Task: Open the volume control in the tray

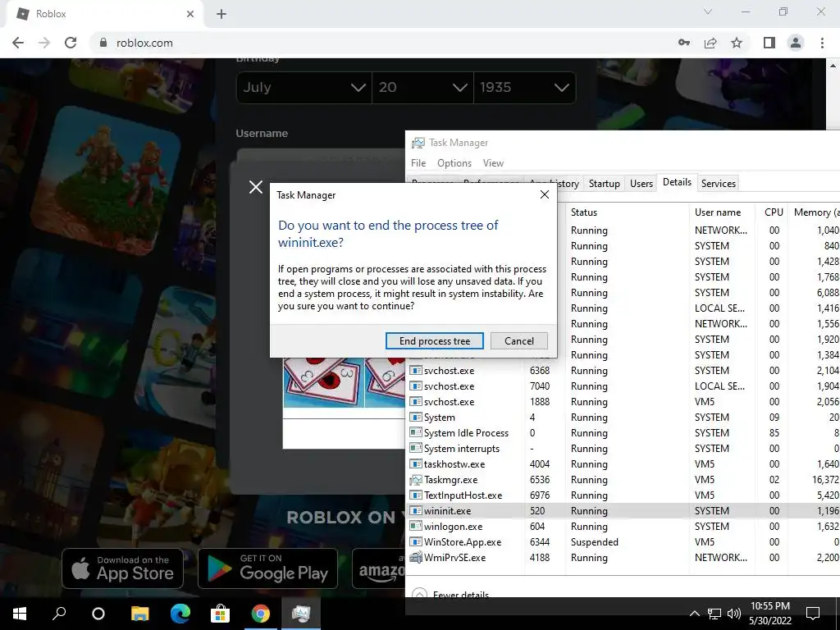Action: pos(734,614)
